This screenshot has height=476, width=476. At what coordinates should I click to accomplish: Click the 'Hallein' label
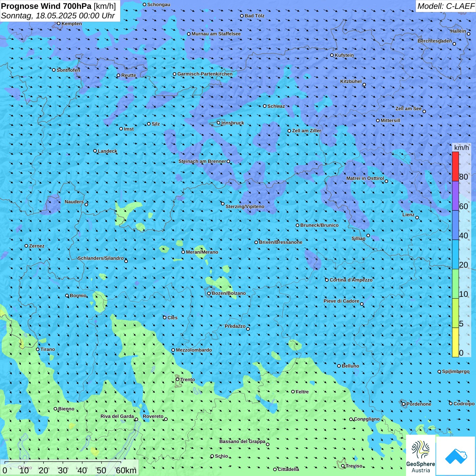(x=458, y=31)
